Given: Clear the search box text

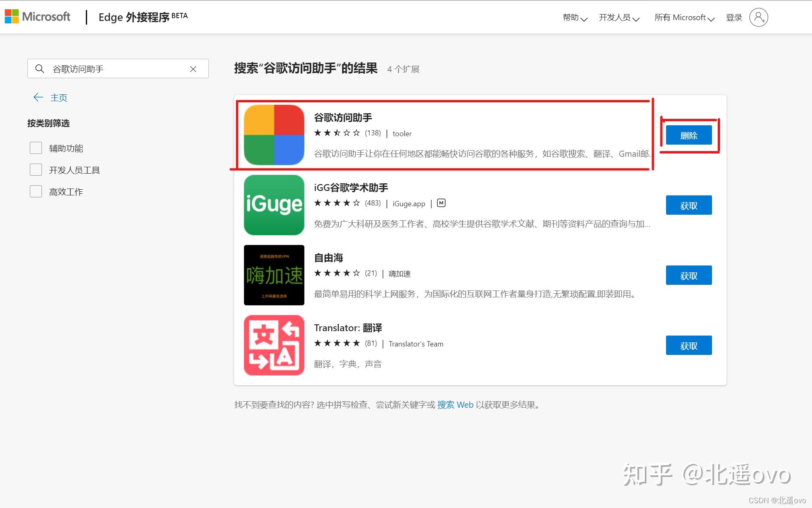Looking at the screenshot, I should [x=193, y=69].
